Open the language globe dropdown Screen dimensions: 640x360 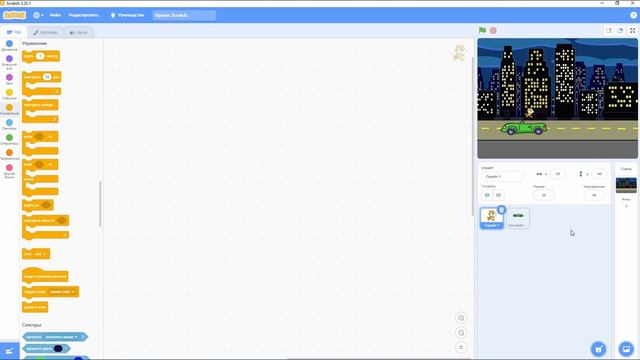[x=38, y=15]
